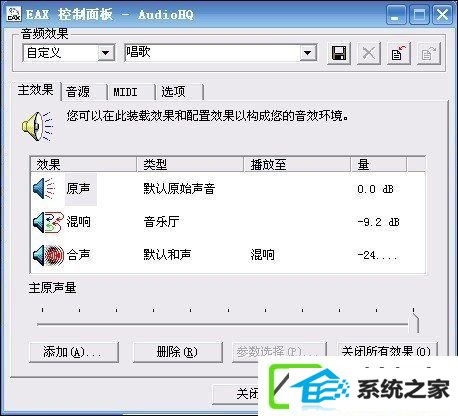Click the 添加(A)... button

tap(74, 352)
